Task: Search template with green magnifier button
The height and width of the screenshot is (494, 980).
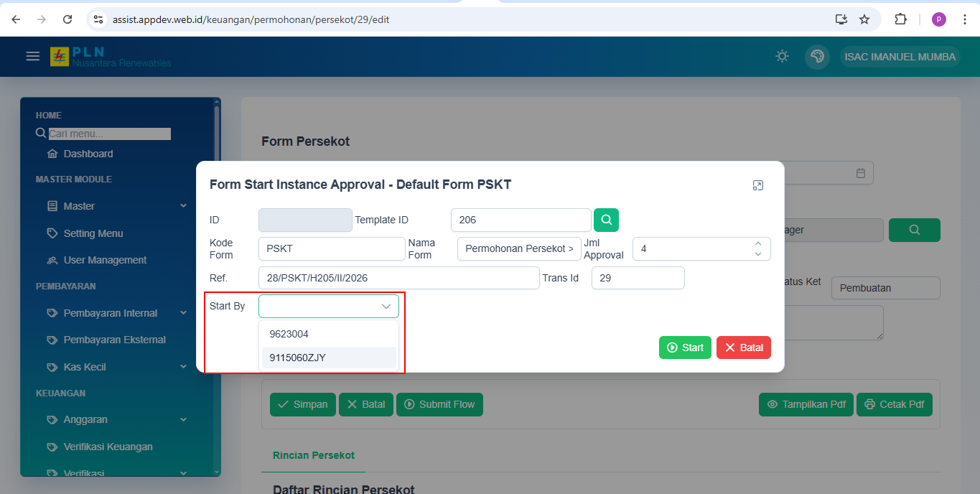Action: [x=607, y=220]
